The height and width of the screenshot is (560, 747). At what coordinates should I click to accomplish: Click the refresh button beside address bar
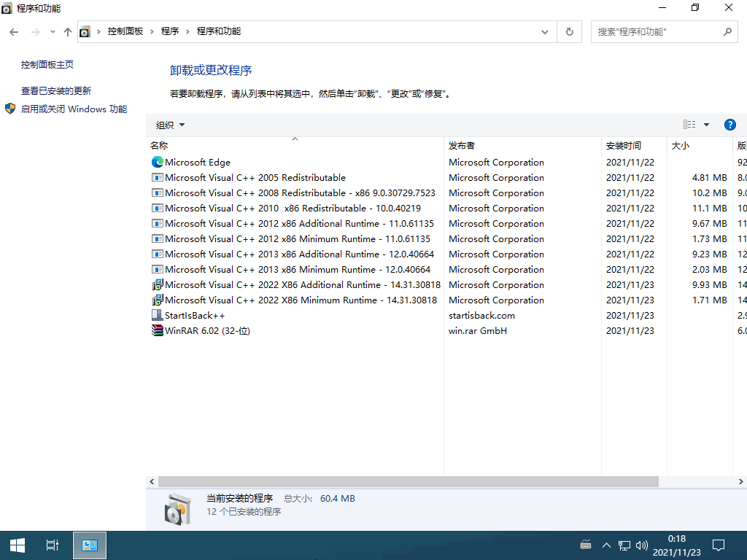point(569,32)
